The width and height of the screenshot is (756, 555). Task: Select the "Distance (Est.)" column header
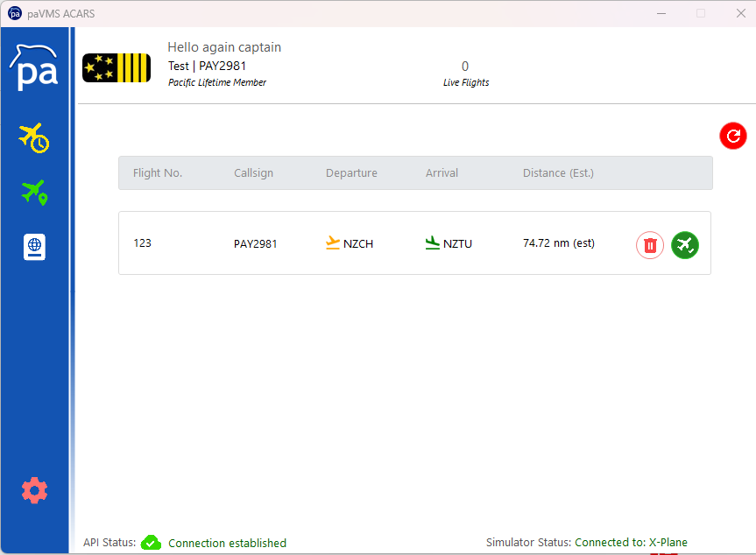click(558, 173)
